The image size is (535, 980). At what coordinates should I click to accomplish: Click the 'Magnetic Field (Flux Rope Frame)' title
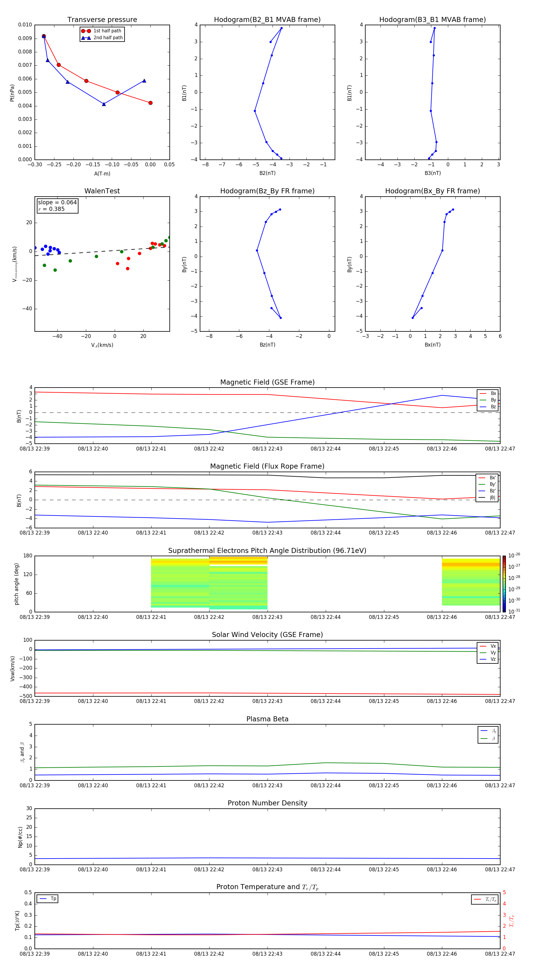pyautogui.click(x=267, y=466)
